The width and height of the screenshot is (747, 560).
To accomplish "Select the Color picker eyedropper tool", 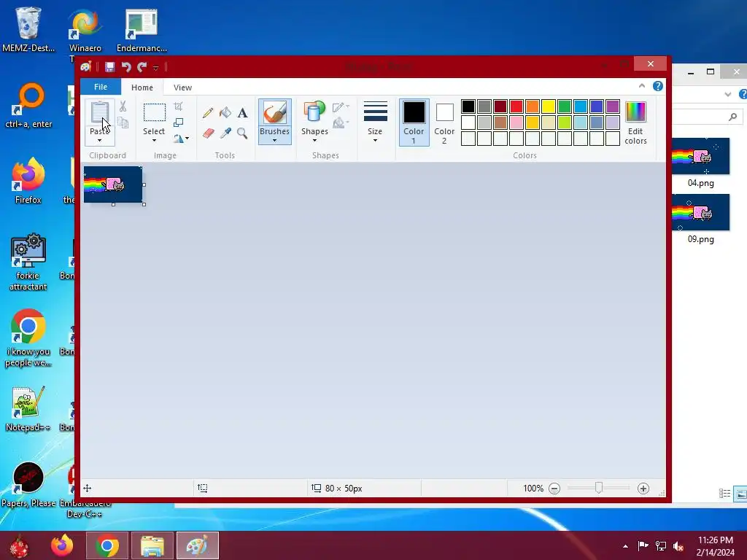I will [225, 133].
